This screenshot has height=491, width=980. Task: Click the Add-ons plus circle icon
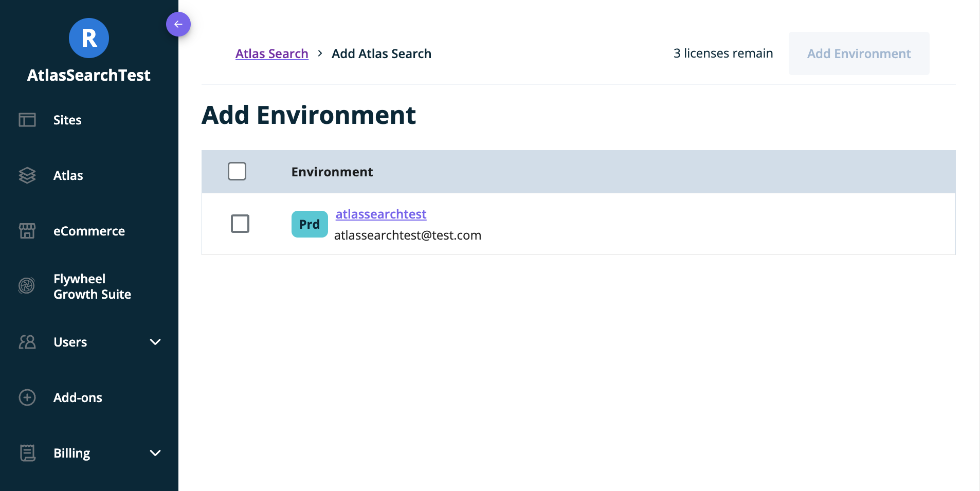(x=27, y=397)
